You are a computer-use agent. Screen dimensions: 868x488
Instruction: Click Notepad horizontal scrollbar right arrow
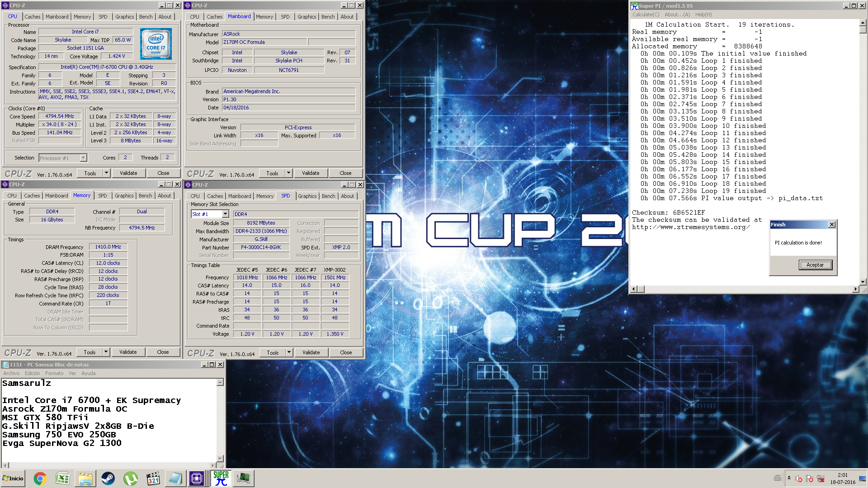coord(213,465)
